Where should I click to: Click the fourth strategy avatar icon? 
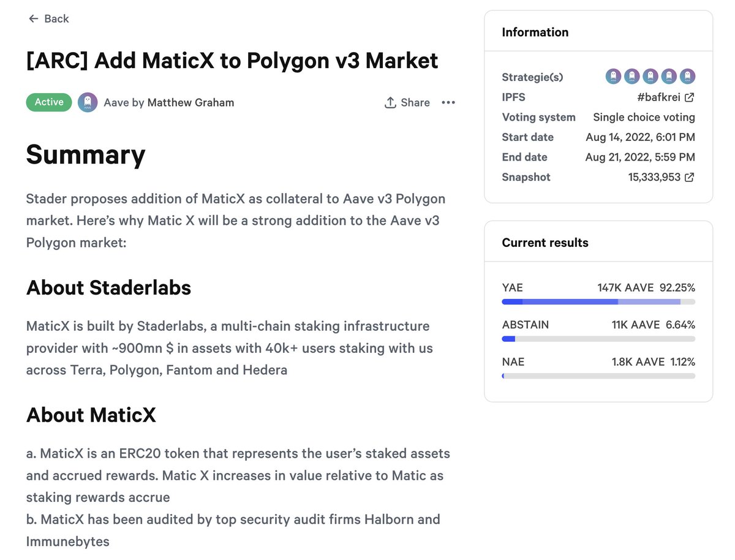pos(669,77)
